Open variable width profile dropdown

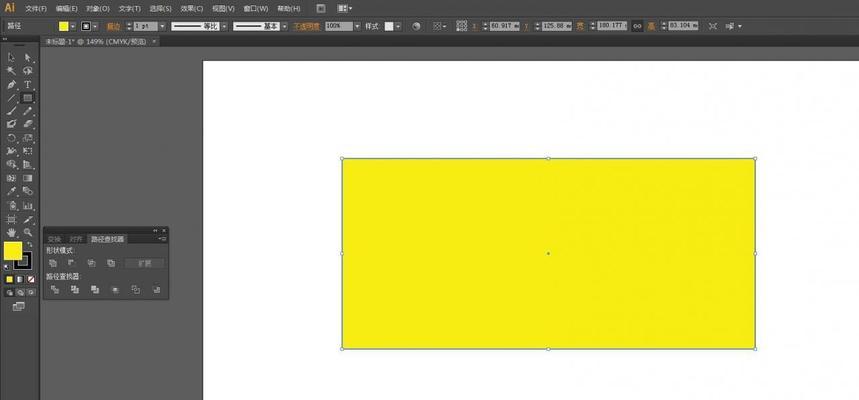(224, 26)
